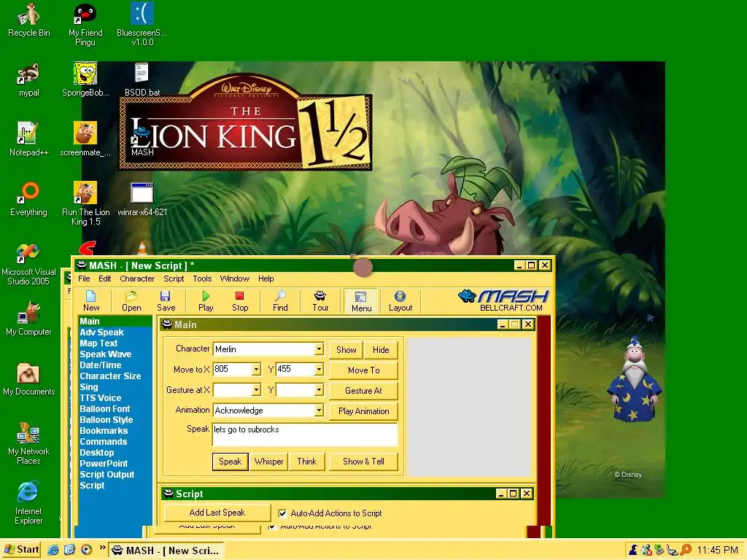Open the Find tool in toolbar
The image size is (747, 560).
click(280, 301)
